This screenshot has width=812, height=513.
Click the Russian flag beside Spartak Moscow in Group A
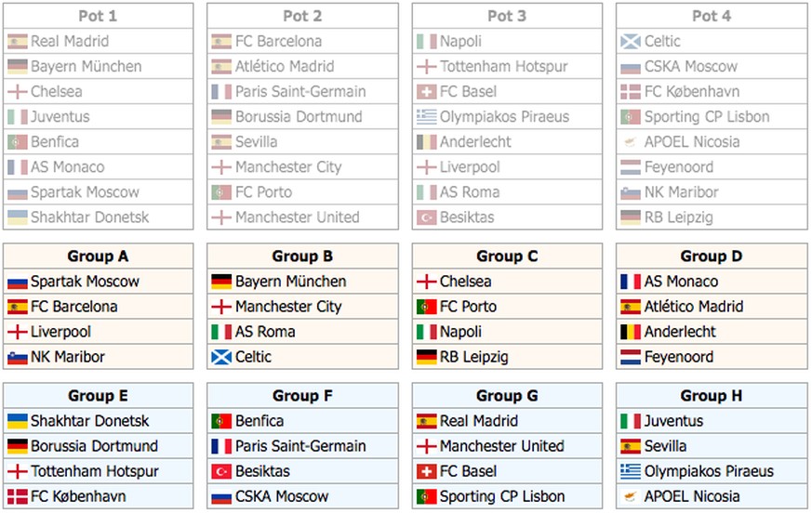click(17, 282)
